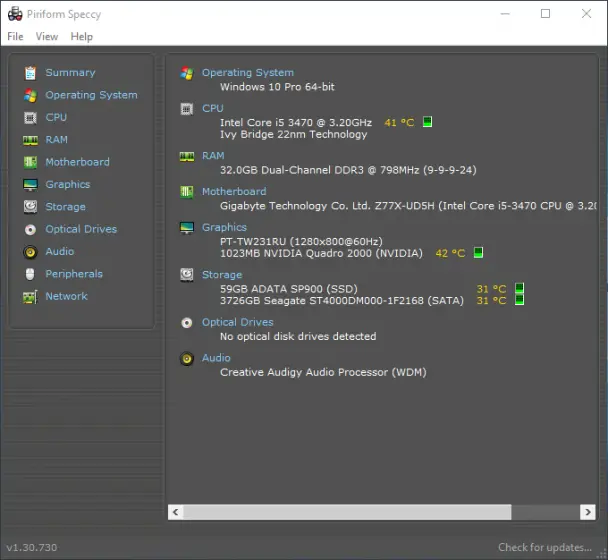
Task: Click the Motherboard icon in sidebar
Action: pyautogui.click(x=30, y=162)
